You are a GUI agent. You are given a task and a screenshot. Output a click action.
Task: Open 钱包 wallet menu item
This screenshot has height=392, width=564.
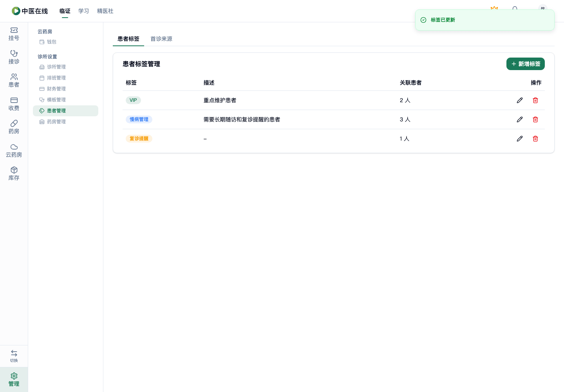coord(65,42)
